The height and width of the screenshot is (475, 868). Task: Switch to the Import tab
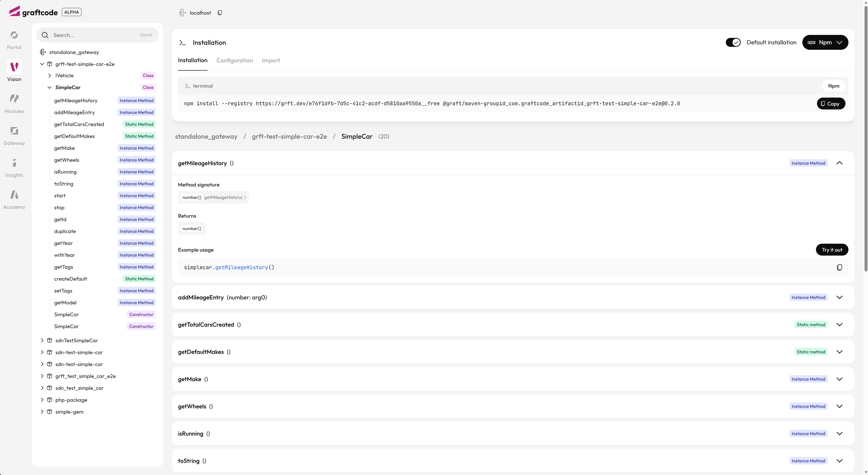click(x=271, y=61)
